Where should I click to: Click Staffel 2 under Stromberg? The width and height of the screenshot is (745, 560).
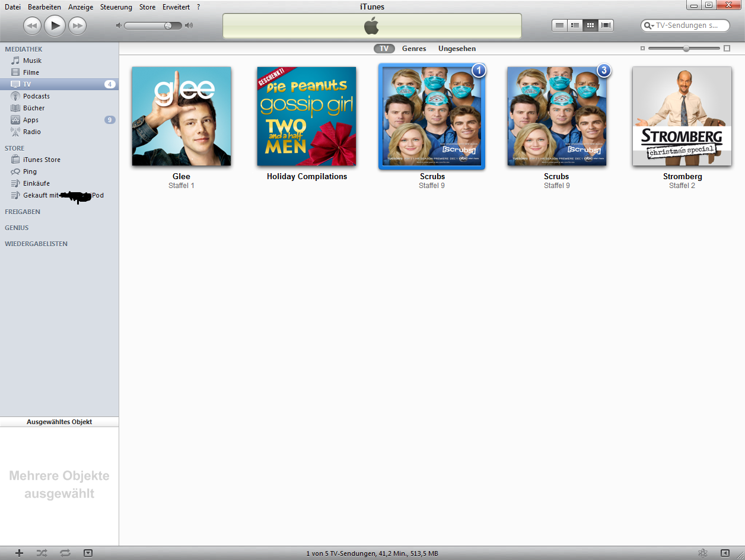click(x=682, y=186)
